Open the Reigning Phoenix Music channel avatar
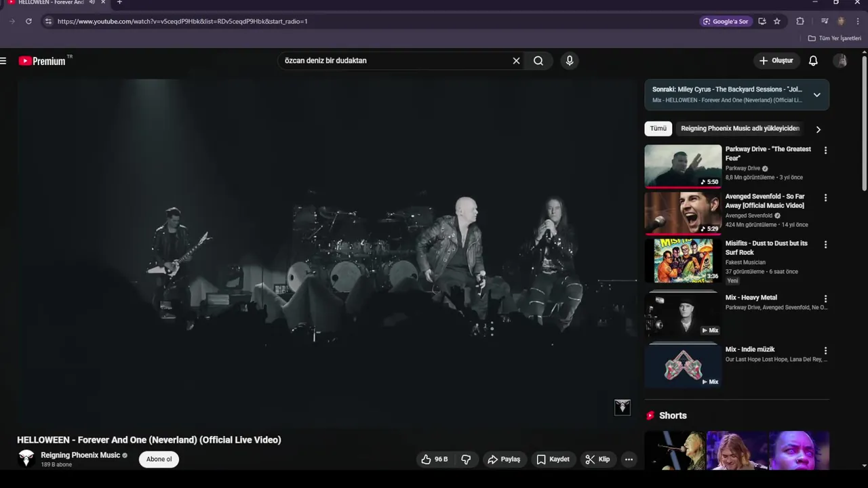Image resolution: width=868 pixels, height=488 pixels. click(x=26, y=459)
